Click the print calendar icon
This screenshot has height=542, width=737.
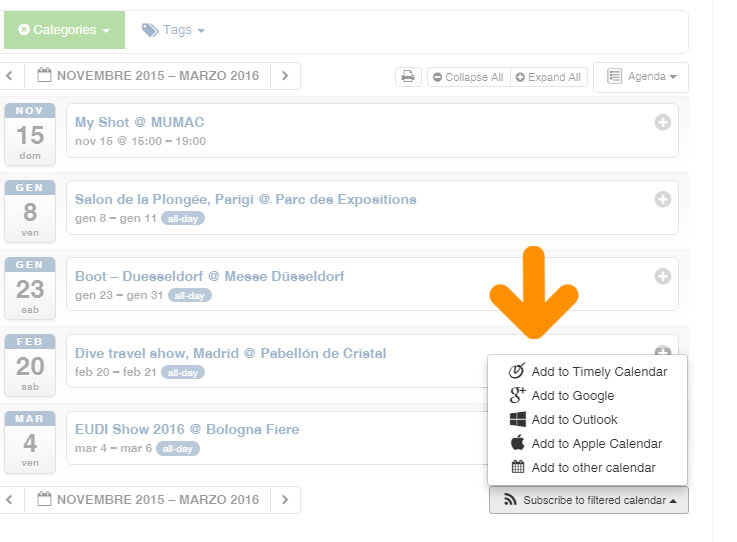[x=408, y=77]
